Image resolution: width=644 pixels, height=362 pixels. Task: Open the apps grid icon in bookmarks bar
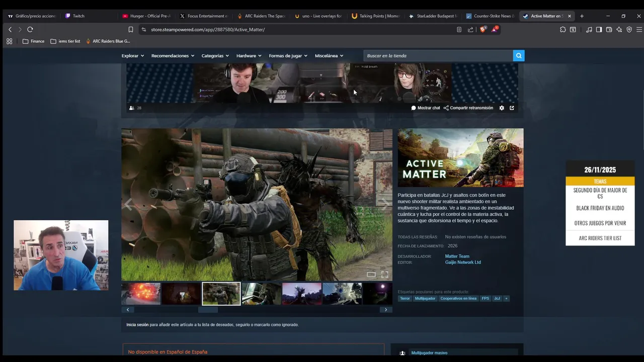[9, 41]
